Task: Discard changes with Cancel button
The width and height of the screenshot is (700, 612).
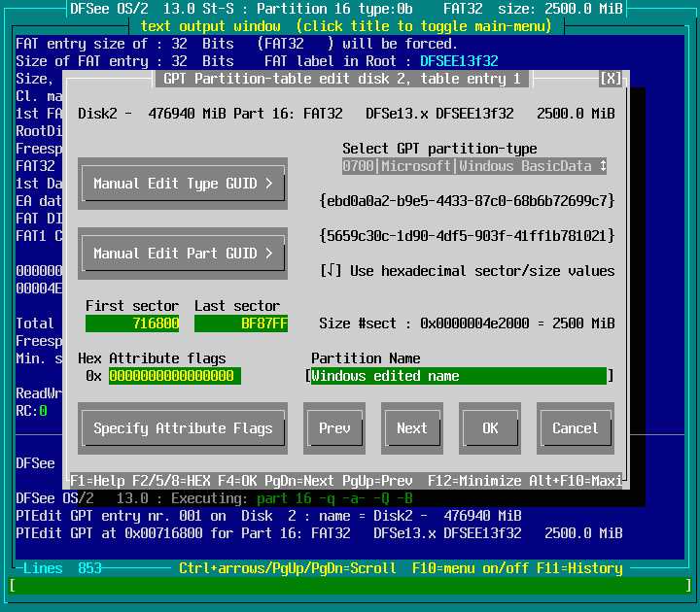Action: click(575, 428)
